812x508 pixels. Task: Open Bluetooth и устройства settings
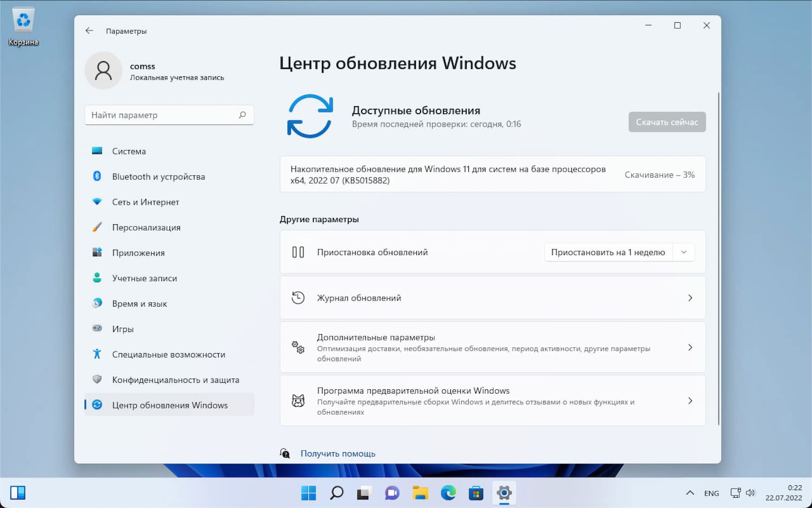[x=169, y=177]
